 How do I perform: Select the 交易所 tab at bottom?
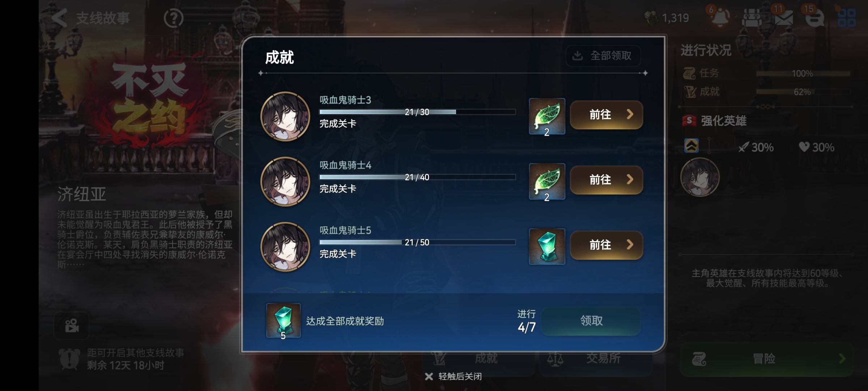pos(596,358)
